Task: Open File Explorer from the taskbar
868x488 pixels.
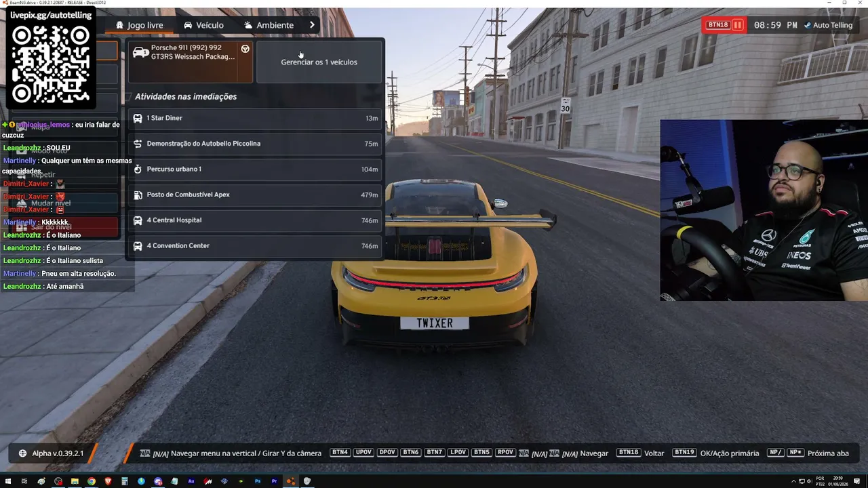Action: point(75,481)
